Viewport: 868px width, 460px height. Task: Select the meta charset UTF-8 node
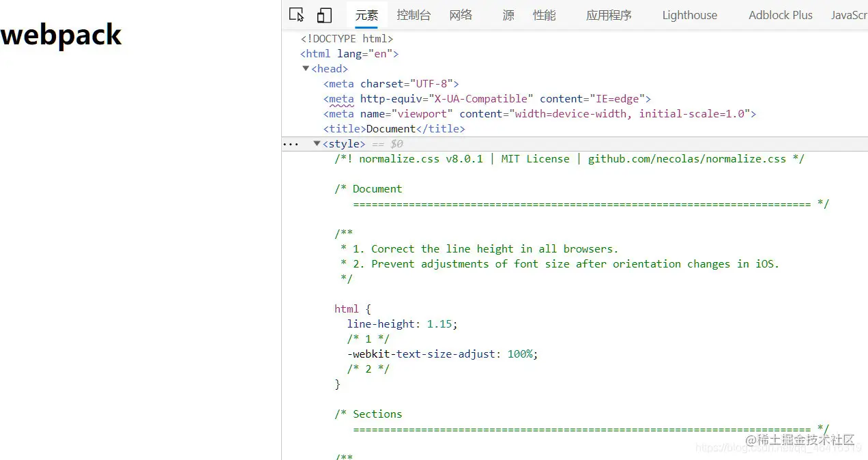391,84
